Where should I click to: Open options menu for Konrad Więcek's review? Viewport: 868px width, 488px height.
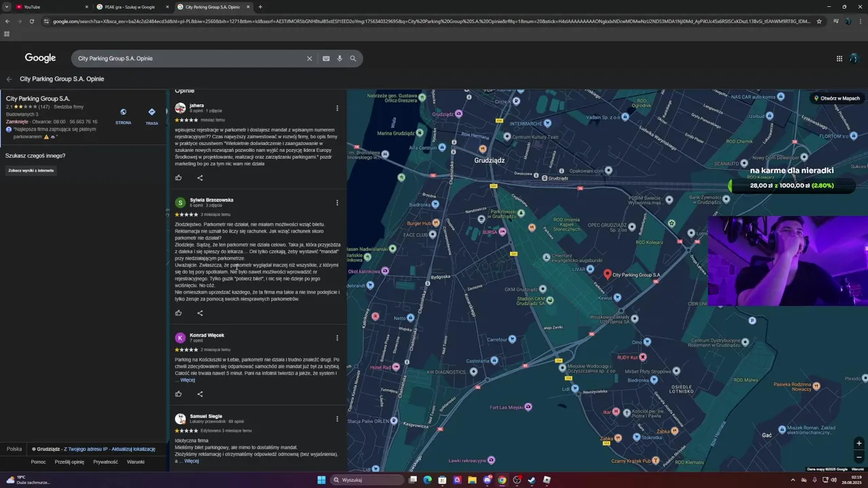337,338
